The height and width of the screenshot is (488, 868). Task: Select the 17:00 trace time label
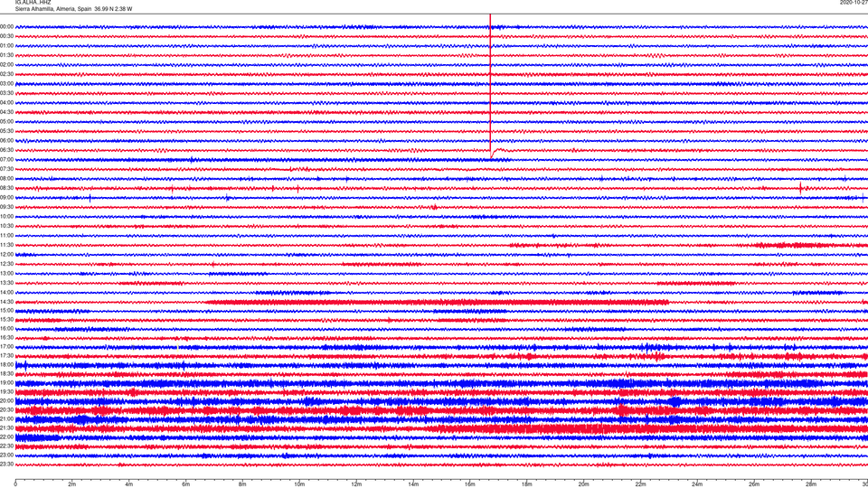click(x=6, y=347)
